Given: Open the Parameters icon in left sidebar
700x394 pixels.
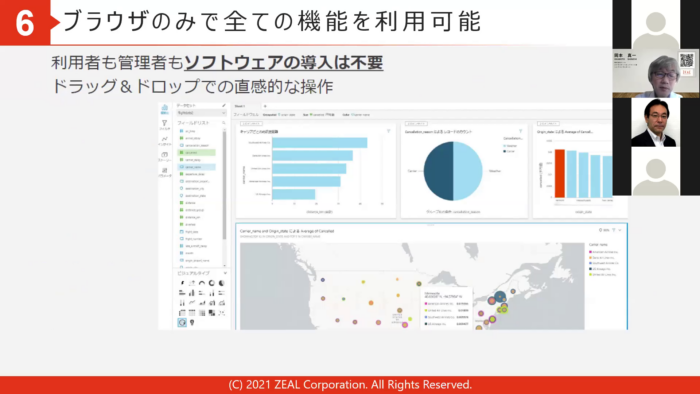Looking at the screenshot, I should tap(165, 172).
